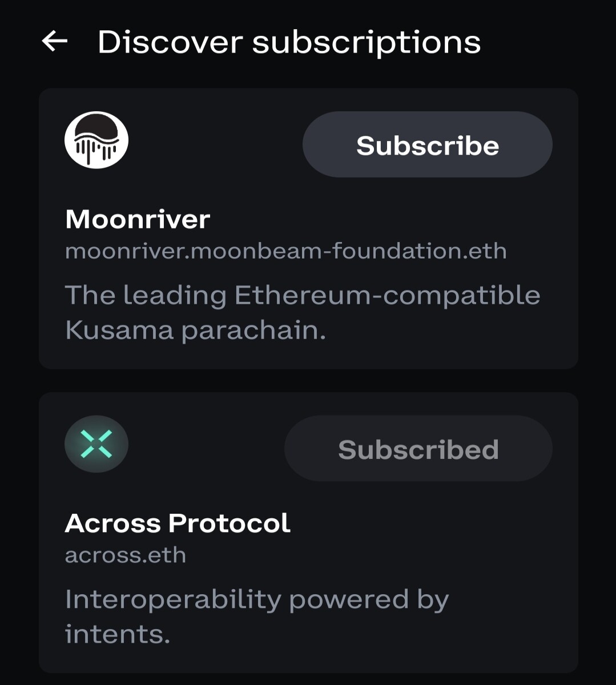Select the across.eth address text
The width and height of the screenshot is (616, 685).
click(x=126, y=555)
